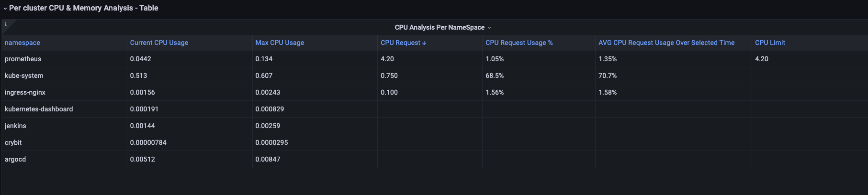The width and height of the screenshot is (868, 195).
Task: Sort by AVG CPU Request Usage Over Selected Time
Action: coord(666,43)
